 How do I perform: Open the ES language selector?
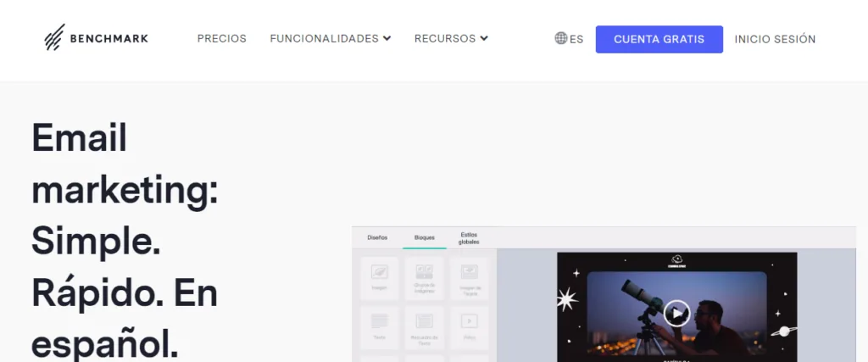[569, 39]
